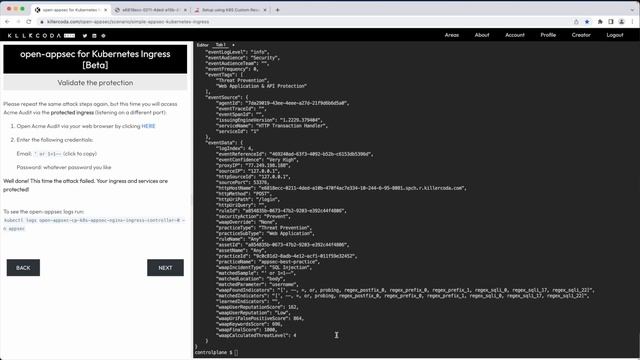Open the share page icon in address bar
640x360 pixels.
[576, 22]
